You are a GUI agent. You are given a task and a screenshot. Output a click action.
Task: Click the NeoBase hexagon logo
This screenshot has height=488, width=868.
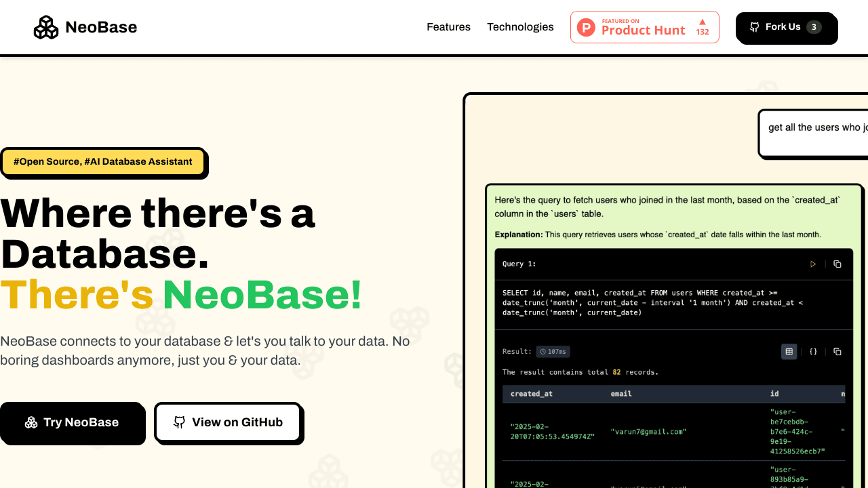pos(45,27)
